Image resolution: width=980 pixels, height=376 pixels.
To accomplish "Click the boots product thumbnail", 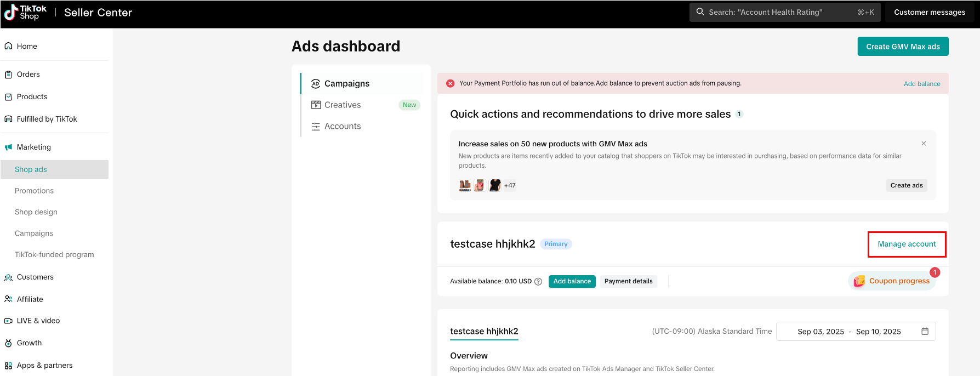I will pyautogui.click(x=465, y=185).
